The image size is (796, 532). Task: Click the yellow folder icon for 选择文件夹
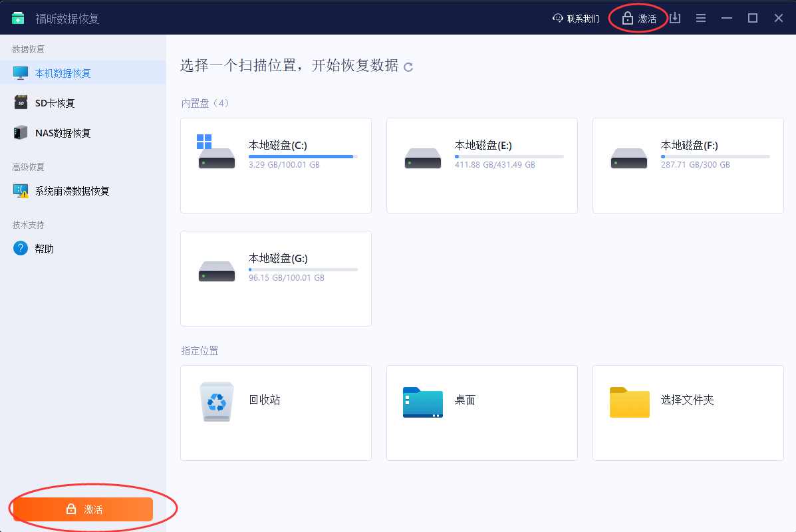pos(630,402)
